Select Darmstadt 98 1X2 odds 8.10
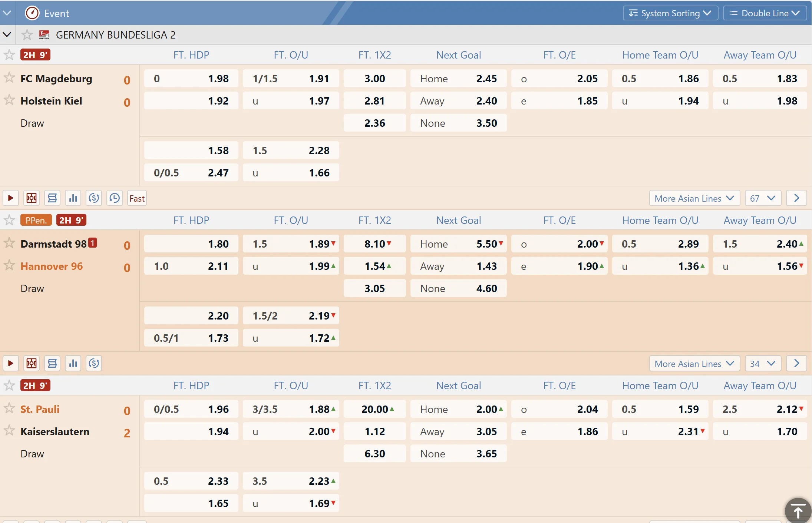The image size is (812, 523). point(374,244)
